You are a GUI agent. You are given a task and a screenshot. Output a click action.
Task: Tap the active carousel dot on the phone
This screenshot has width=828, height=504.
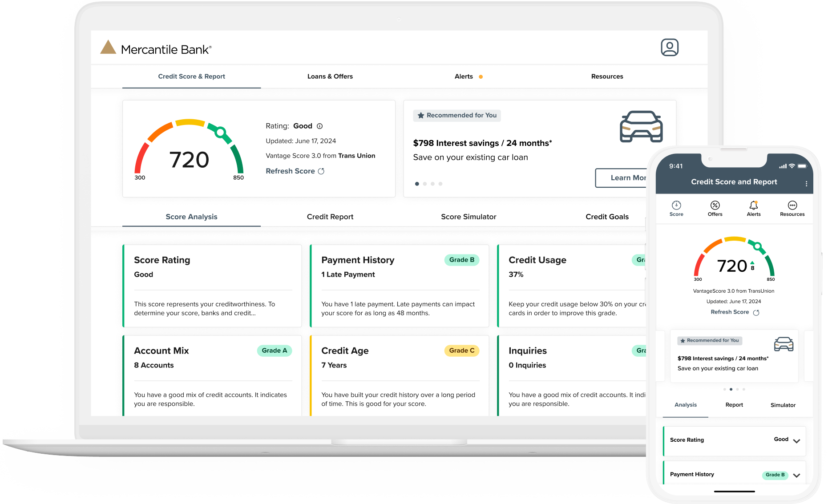(x=731, y=389)
